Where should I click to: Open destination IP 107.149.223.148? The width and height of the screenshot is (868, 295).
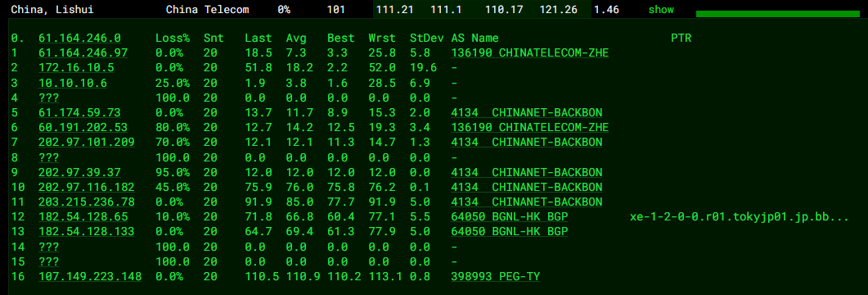pyautogui.click(x=90, y=276)
